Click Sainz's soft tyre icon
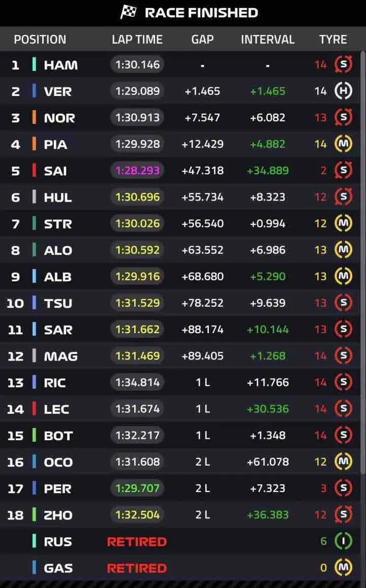The width and height of the screenshot is (366, 588). point(343,171)
